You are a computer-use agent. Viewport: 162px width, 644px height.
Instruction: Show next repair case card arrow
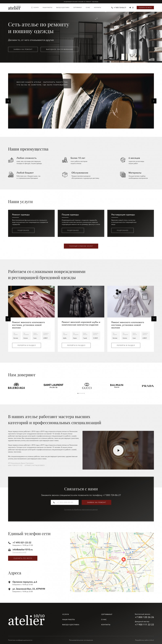coord(154,319)
